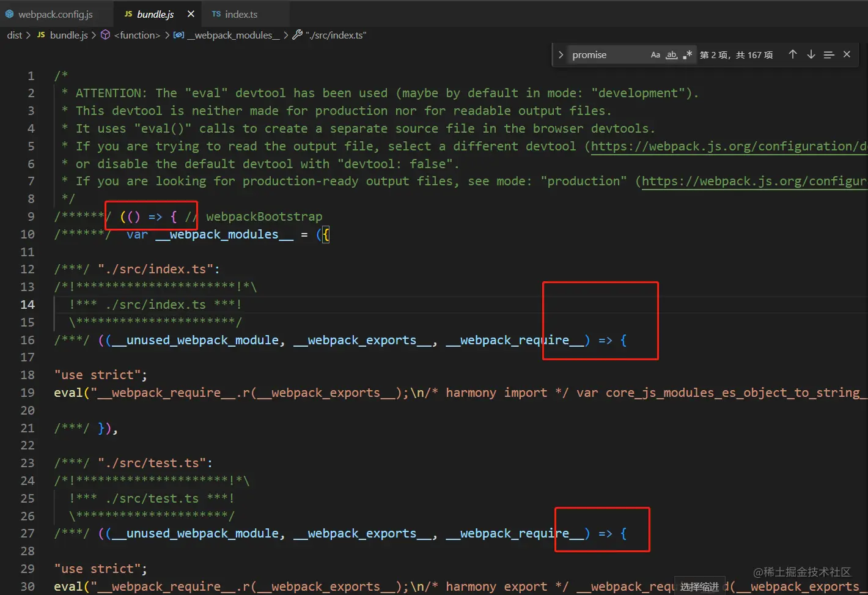
Task: Click "./src/test.ts": key on line 23
Action: click(x=155, y=463)
